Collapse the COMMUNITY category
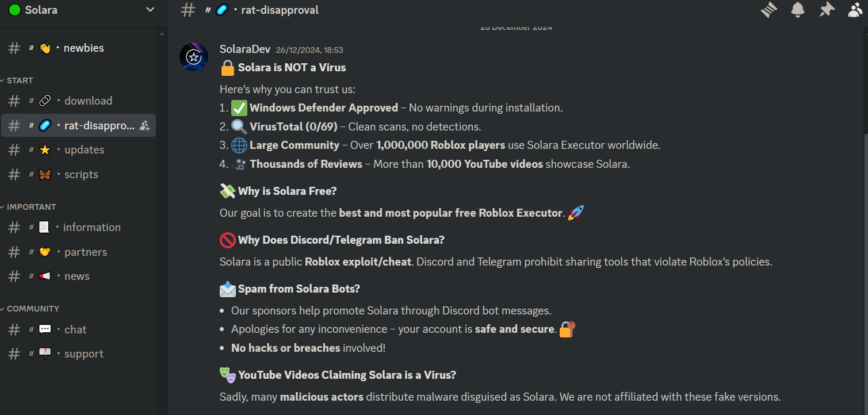 pyautogui.click(x=33, y=309)
